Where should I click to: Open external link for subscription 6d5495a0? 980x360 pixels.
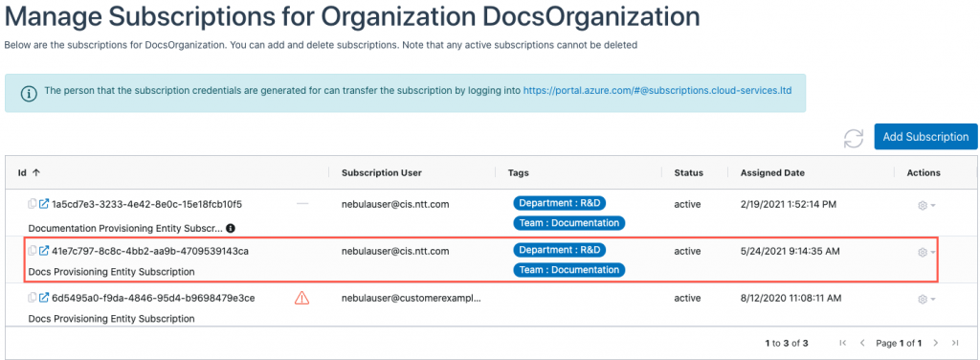click(44, 298)
